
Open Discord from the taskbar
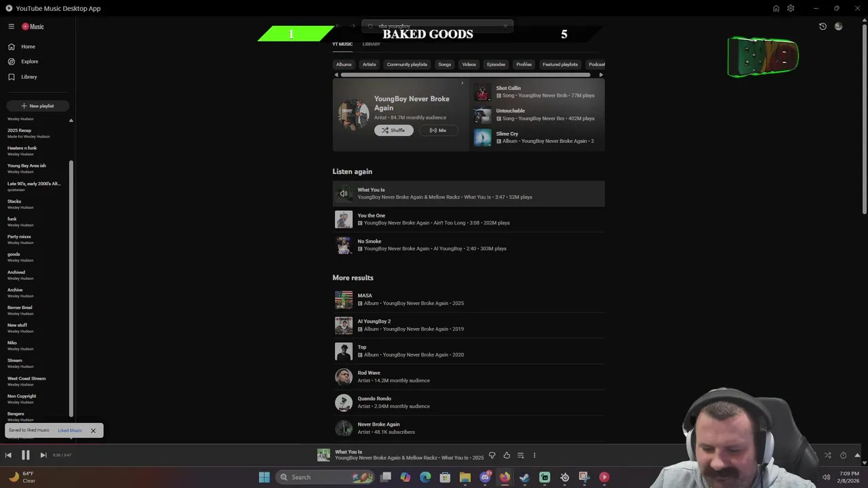tap(485, 477)
